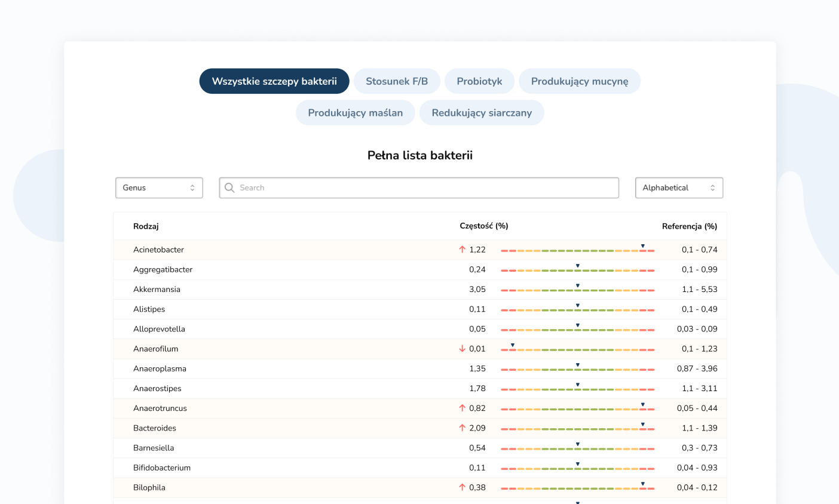Image resolution: width=839 pixels, height=504 pixels.
Task: Click the red up arrow beside Acinetobacter
Action: (x=462, y=250)
